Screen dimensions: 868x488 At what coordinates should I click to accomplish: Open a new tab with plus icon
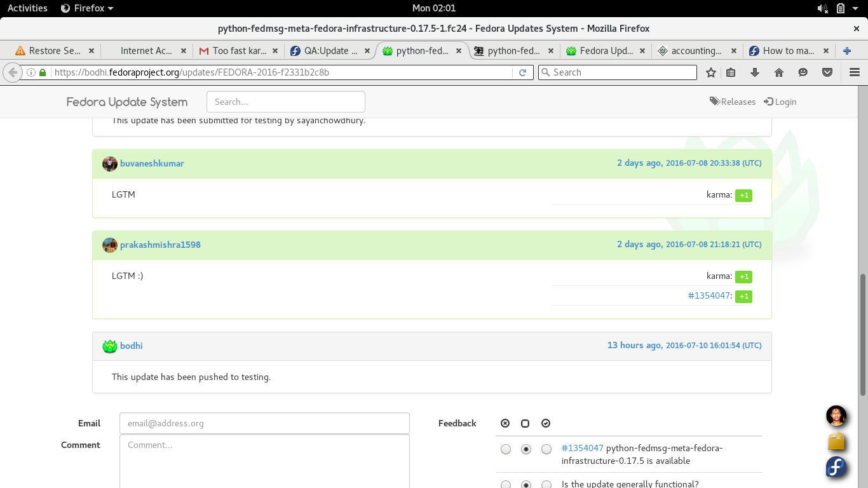[846, 51]
